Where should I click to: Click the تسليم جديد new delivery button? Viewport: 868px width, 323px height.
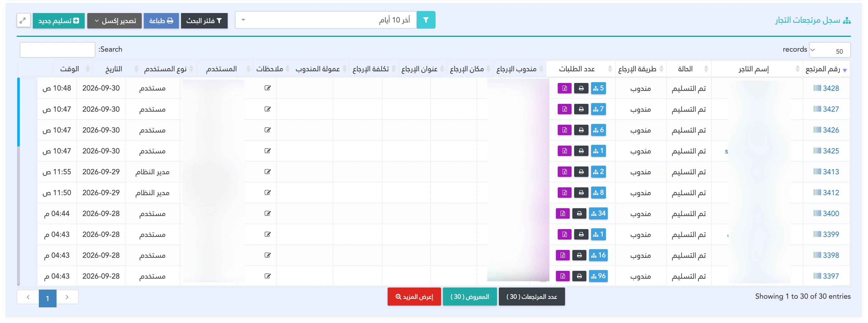(x=59, y=21)
